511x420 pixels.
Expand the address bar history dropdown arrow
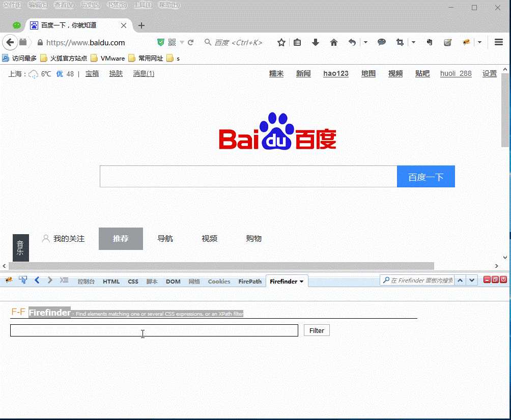click(x=182, y=42)
